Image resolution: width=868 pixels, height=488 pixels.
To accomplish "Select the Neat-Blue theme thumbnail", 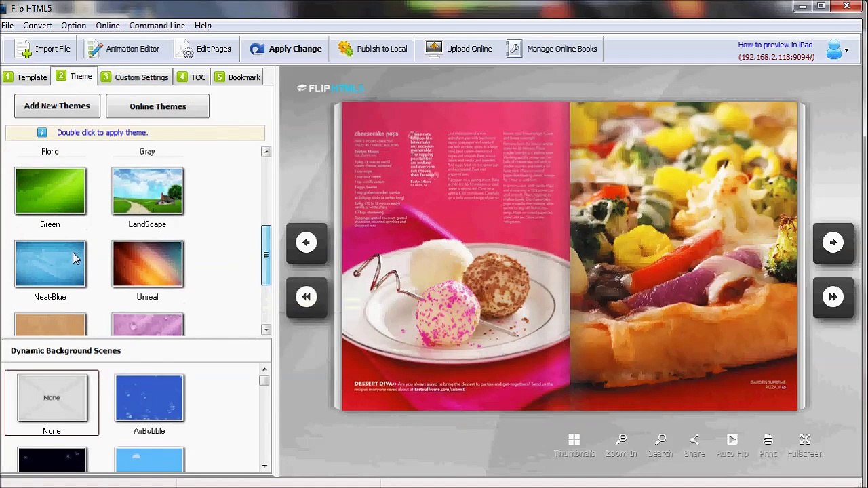I will click(50, 264).
